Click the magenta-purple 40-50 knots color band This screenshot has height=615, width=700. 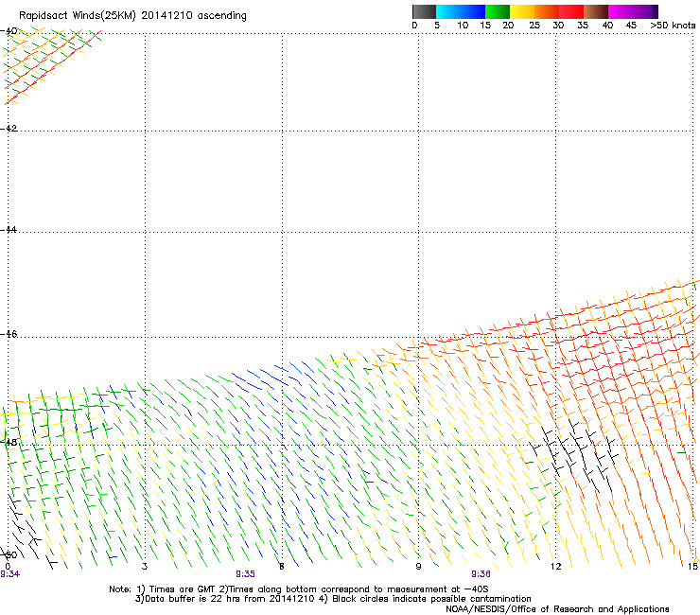[633, 11]
